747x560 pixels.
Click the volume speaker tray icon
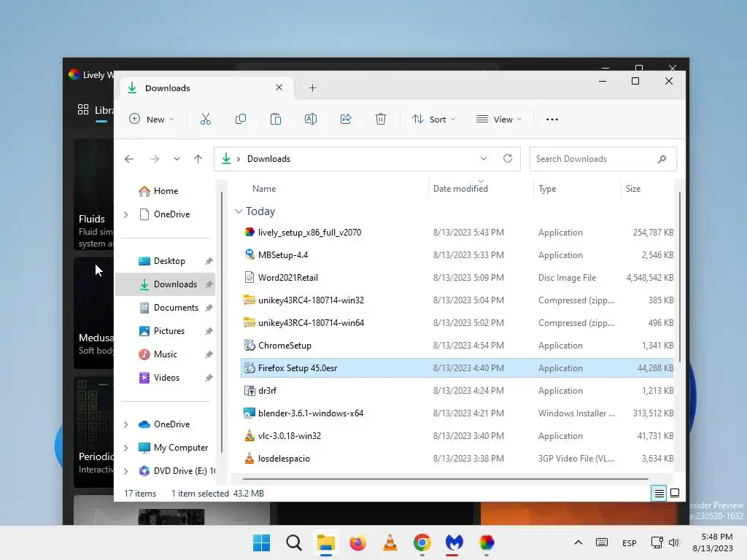673,542
